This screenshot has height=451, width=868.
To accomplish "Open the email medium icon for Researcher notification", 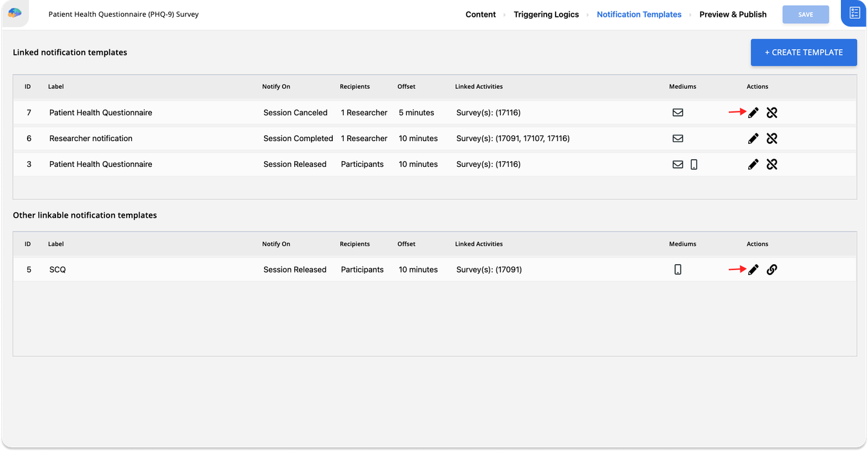I will (x=677, y=138).
